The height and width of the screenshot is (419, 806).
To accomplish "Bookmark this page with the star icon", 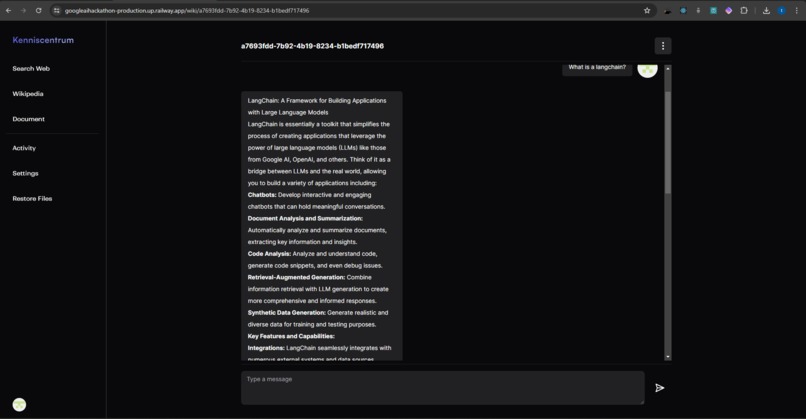I will (x=647, y=10).
